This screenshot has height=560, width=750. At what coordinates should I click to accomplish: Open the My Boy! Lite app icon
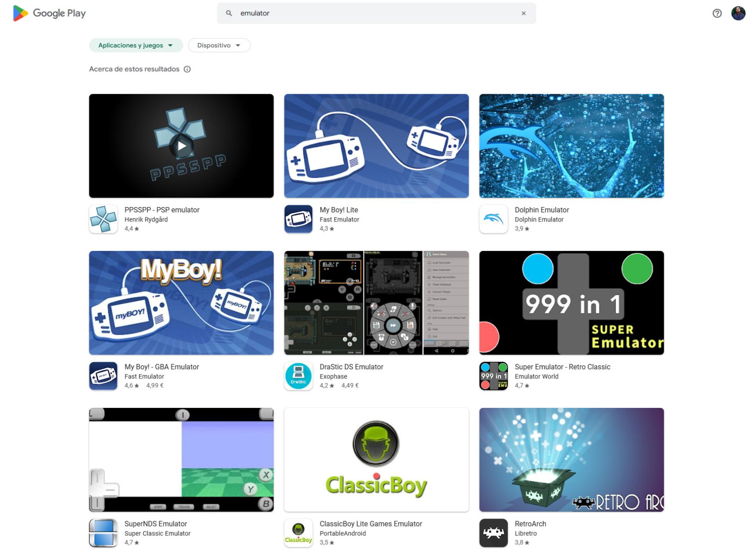pos(299,219)
